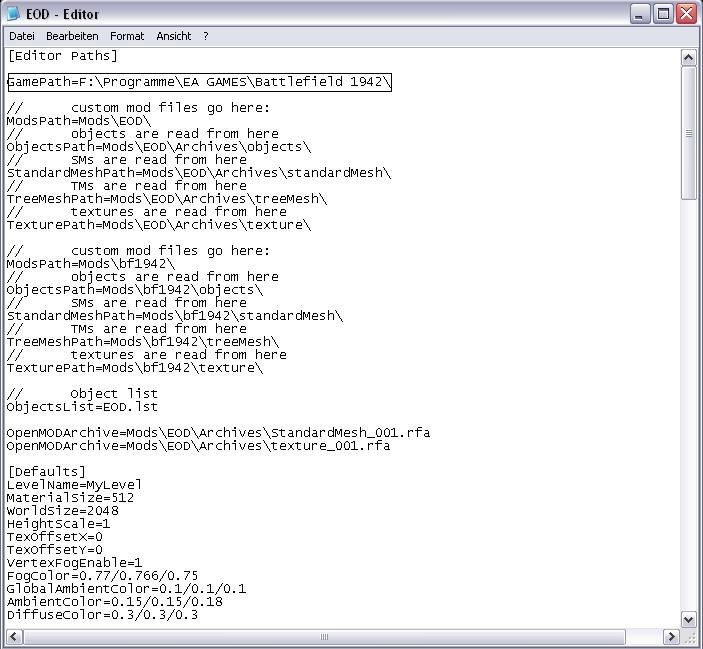The width and height of the screenshot is (703, 649).
Task: Open the Format menu
Action: 127,36
